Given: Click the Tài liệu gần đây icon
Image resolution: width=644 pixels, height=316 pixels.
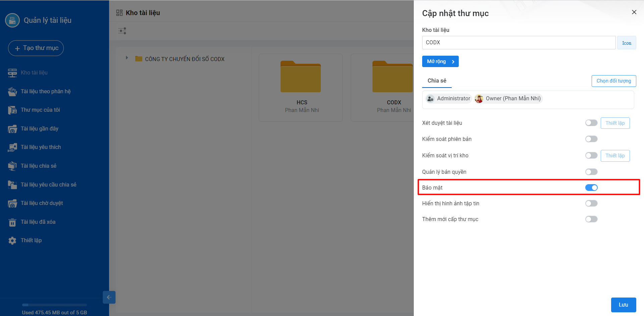Looking at the screenshot, I should (x=12, y=129).
